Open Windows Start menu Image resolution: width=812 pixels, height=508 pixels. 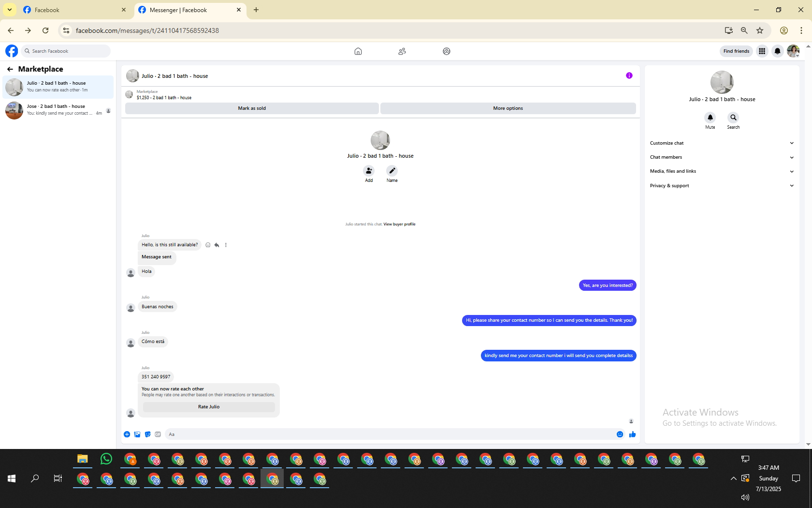(12, 478)
